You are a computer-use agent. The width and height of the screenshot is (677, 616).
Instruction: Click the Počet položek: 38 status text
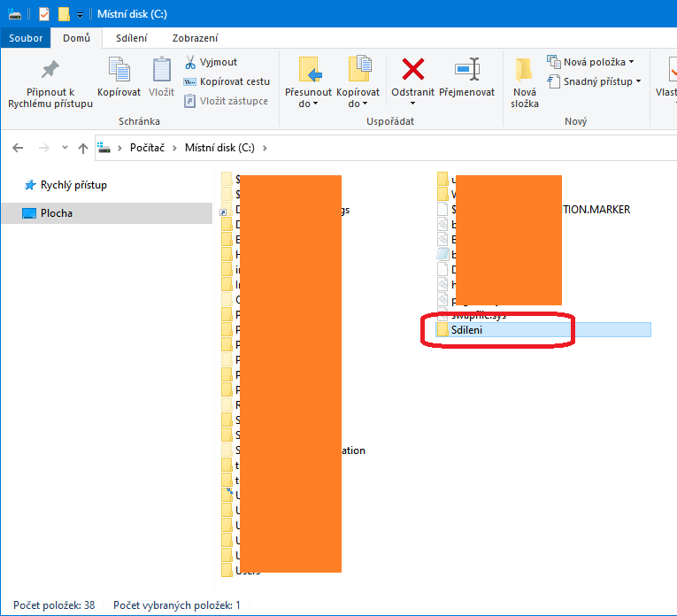54,605
